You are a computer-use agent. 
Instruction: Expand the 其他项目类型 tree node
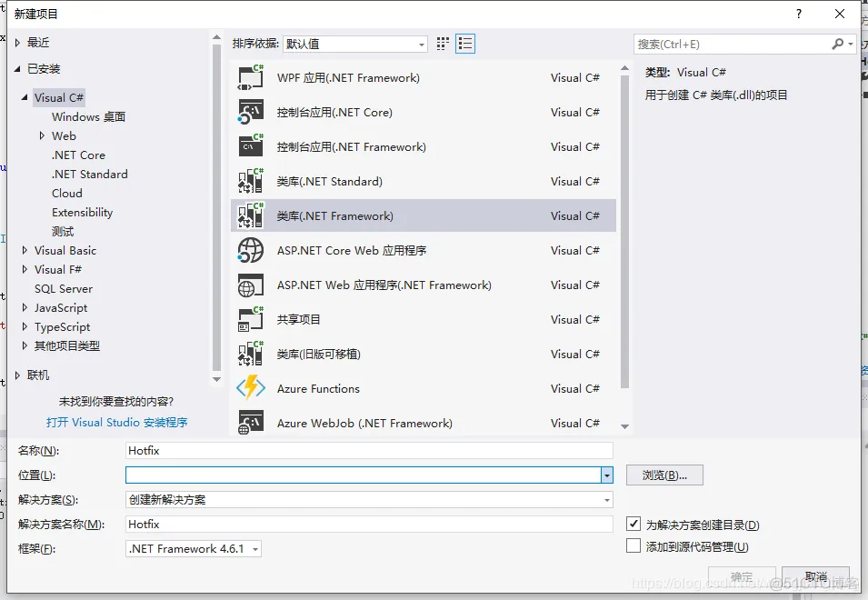pyautogui.click(x=25, y=345)
